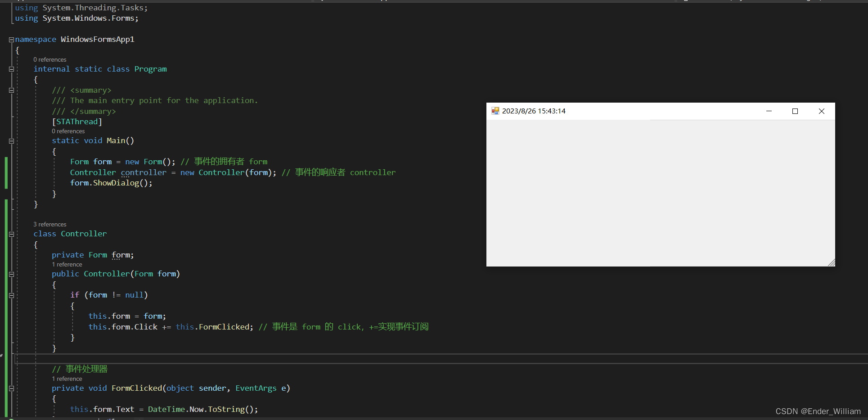
Task: Collapse the FormClicked method block
Action: 11,388
